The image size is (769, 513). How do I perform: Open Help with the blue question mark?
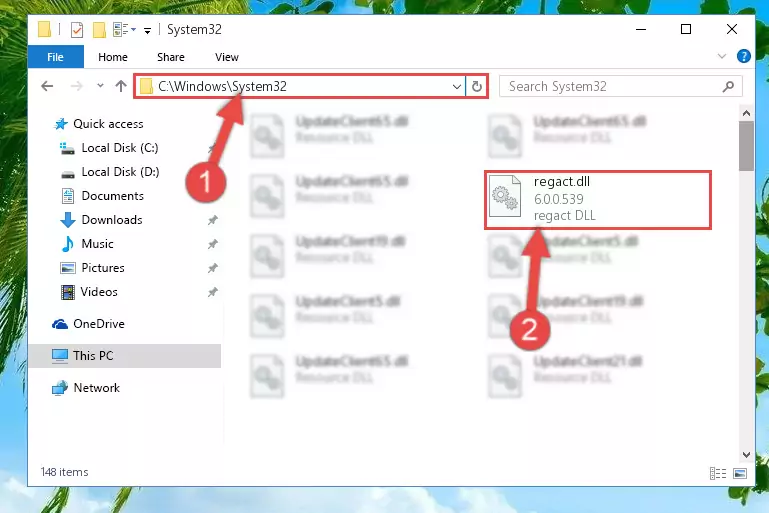point(743,56)
